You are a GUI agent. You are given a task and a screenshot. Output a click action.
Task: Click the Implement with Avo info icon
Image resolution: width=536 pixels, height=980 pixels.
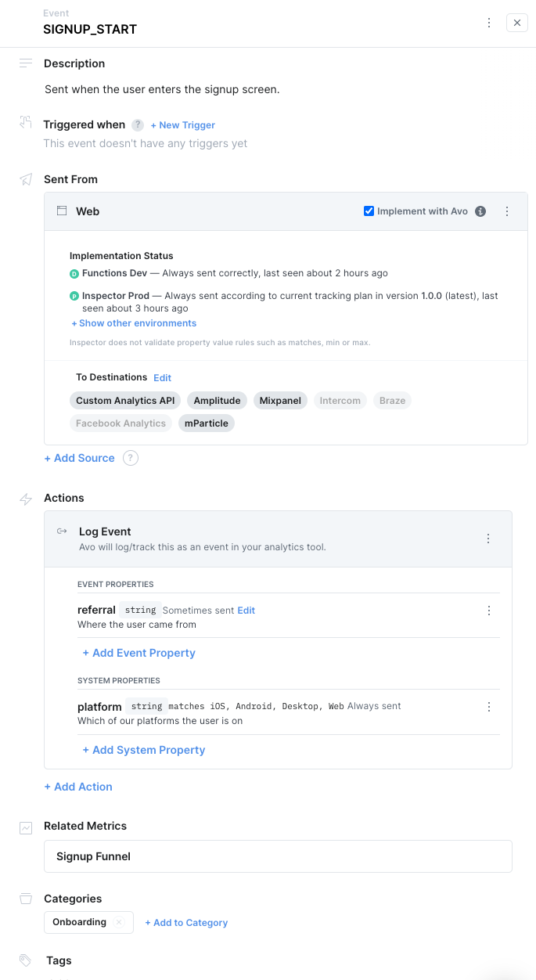481,211
